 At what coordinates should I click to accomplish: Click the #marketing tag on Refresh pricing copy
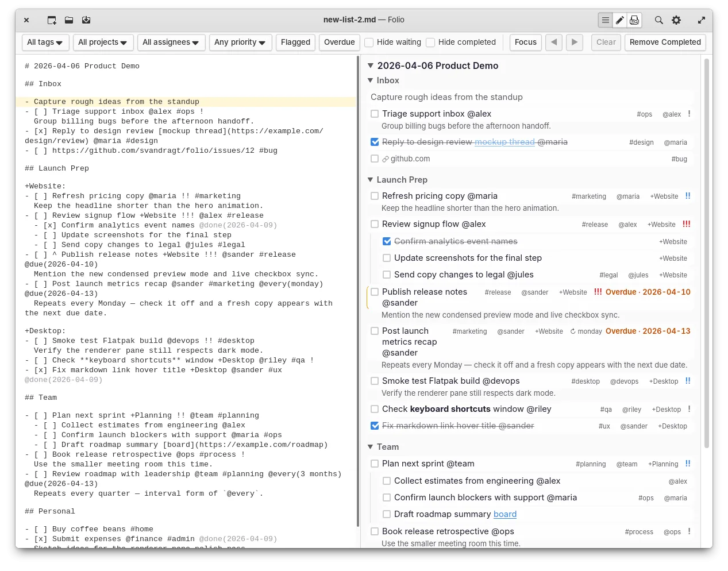[x=589, y=196]
